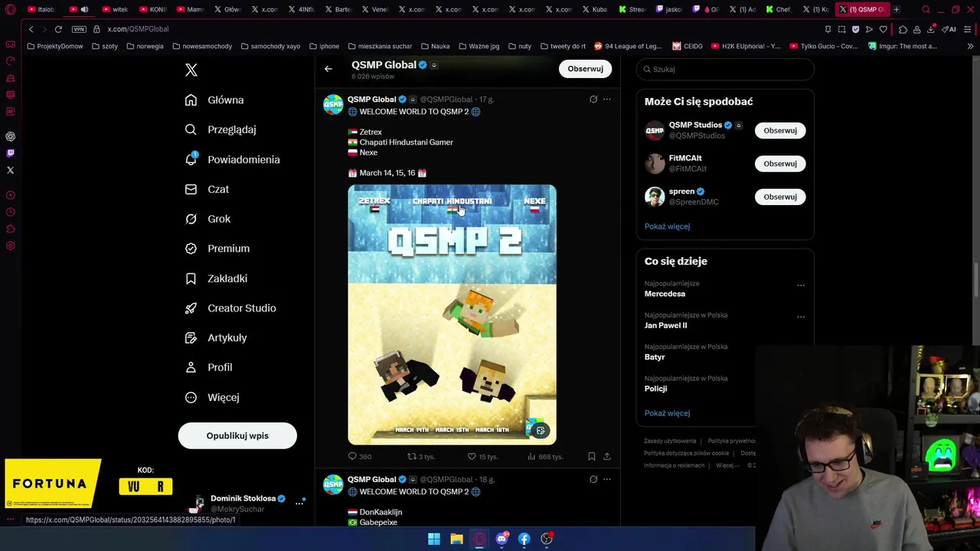
Task: Open Powiadomienia notifications
Action: tap(233, 160)
